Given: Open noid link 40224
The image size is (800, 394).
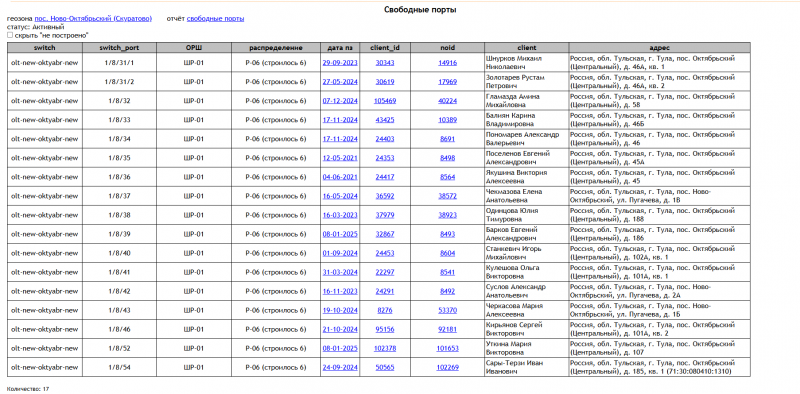Looking at the screenshot, I should pyautogui.click(x=447, y=101).
